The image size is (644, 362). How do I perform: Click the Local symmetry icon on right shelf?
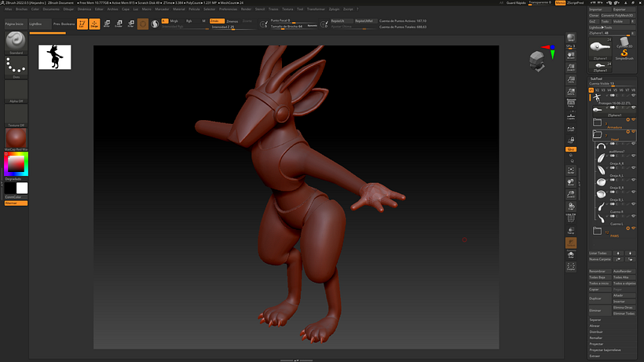click(571, 129)
